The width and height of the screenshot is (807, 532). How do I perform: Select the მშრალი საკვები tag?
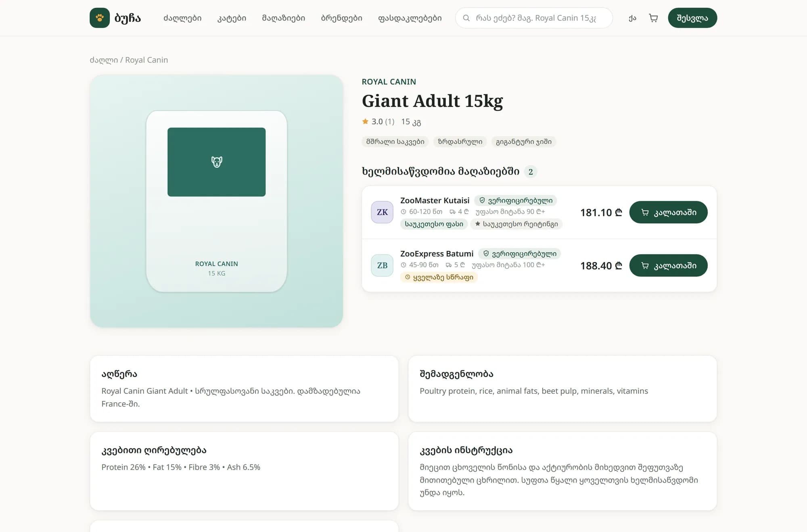pyautogui.click(x=395, y=142)
